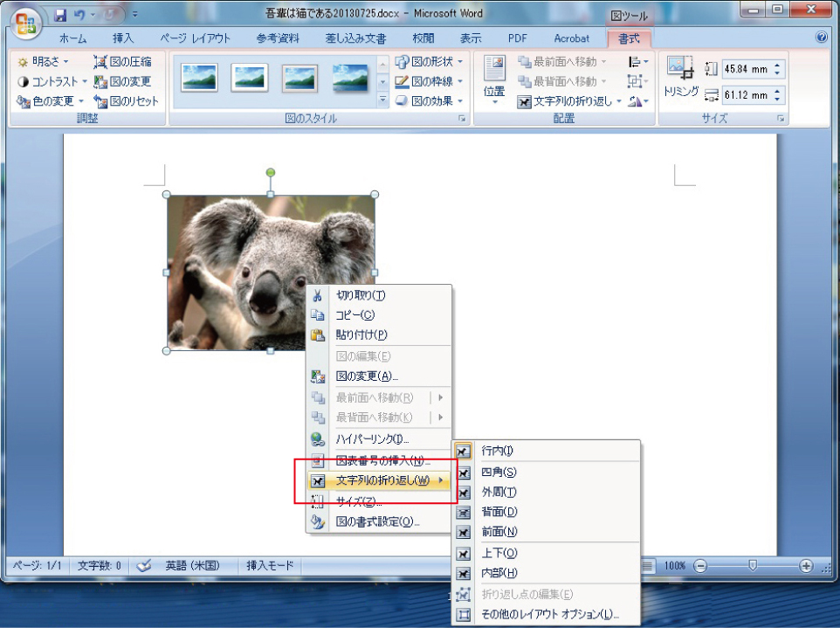The image size is (840, 628).
Task: Click the zoom slider handle
Action: 753,565
